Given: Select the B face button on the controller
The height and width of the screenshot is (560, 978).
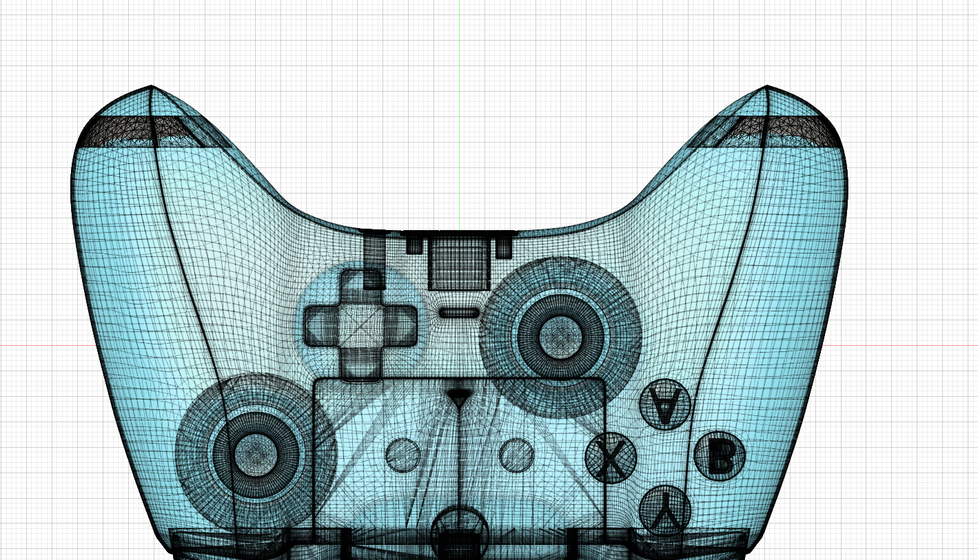Looking at the screenshot, I should 720,456.
